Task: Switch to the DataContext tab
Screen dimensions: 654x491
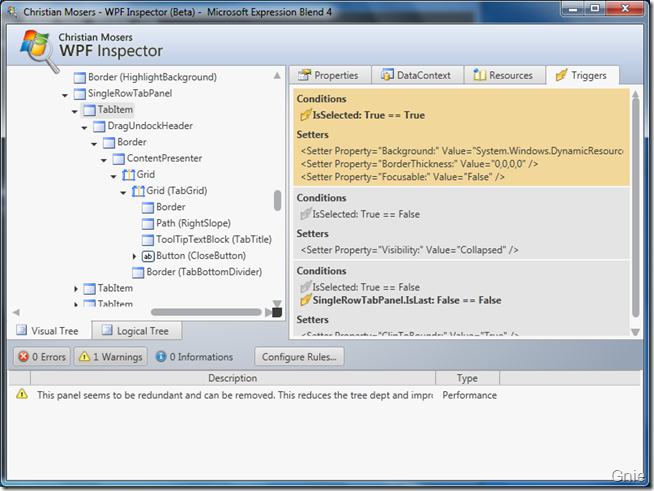Action: (417, 75)
